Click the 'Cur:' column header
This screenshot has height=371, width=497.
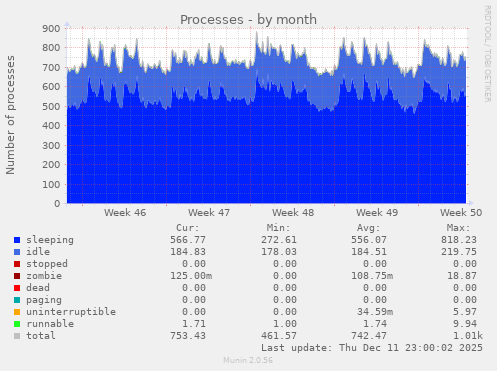pos(188,228)
